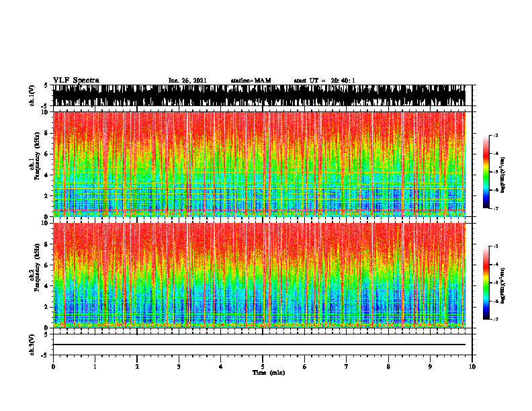
Task: Click the ch.2 frequency tick "8"
Action: click(x=46, y=244)
